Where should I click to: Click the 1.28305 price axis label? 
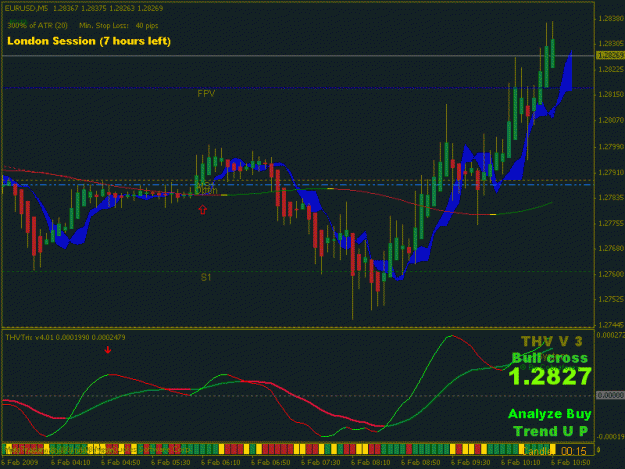coord(611,44)
